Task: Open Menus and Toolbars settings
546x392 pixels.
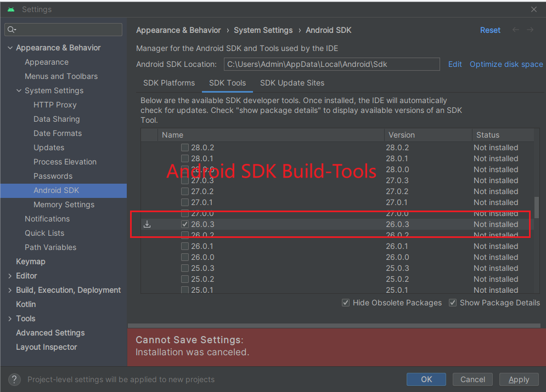Action: point(61,76)
